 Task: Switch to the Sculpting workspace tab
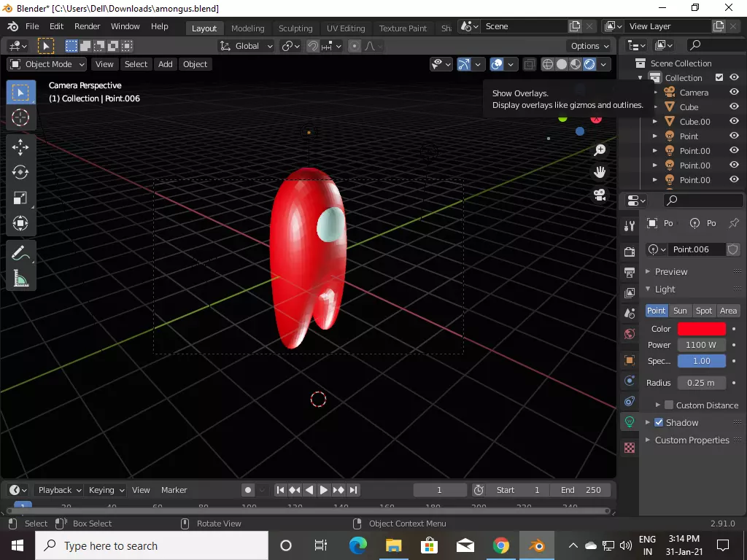tap(295, 28)
